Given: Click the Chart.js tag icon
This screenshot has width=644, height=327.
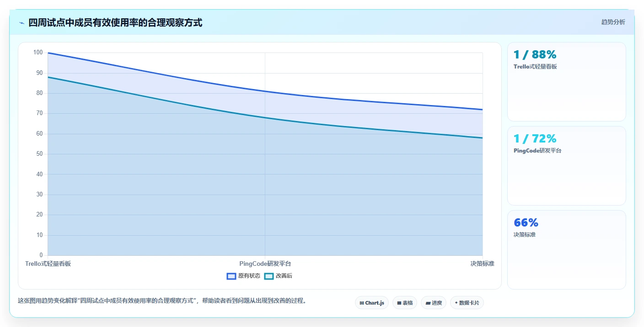Looking at the screenshot, I should tap(362, 303).
